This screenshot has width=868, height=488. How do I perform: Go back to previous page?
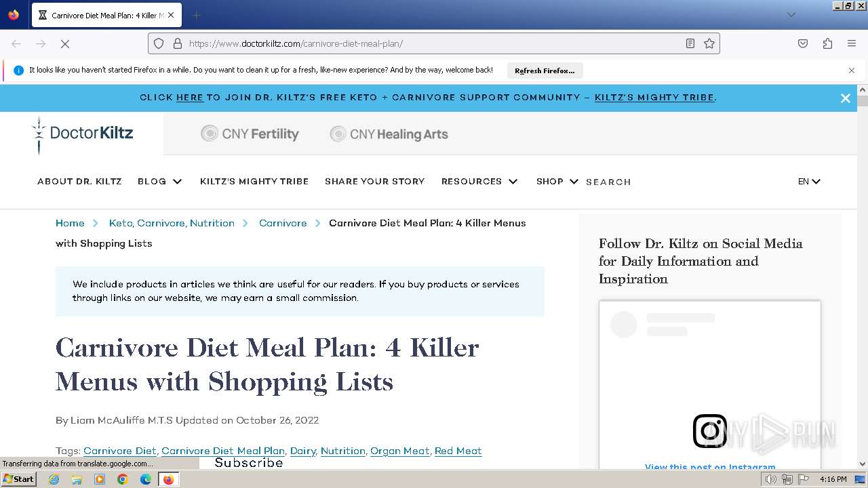16,43
